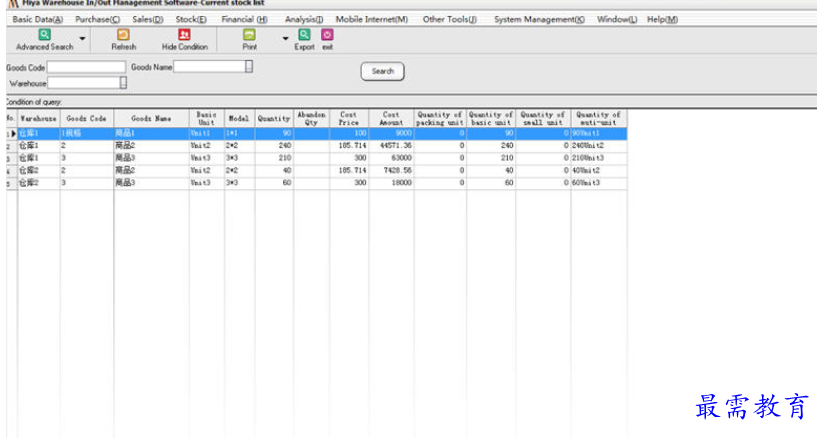Click the Goods Code column header
The image size is (817, 438).
86,118
